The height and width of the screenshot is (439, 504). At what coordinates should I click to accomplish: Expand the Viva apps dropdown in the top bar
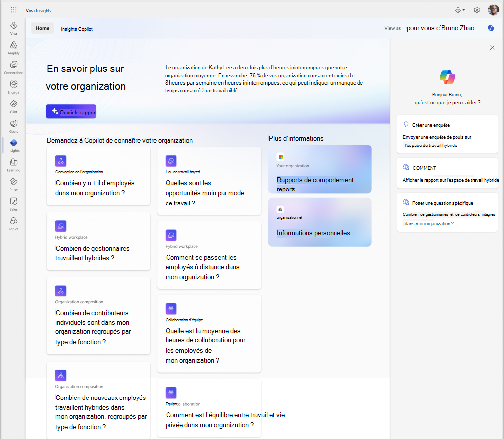(460, 10)
